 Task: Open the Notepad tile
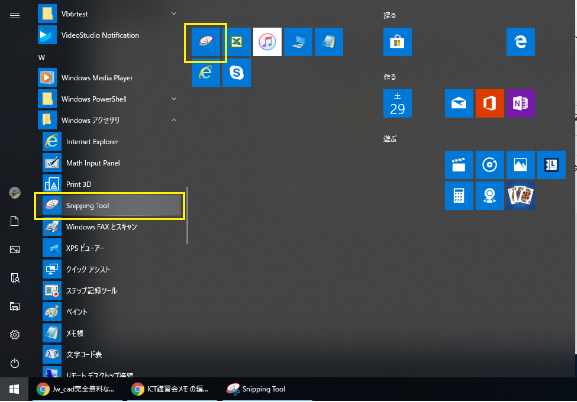(329, 42)
